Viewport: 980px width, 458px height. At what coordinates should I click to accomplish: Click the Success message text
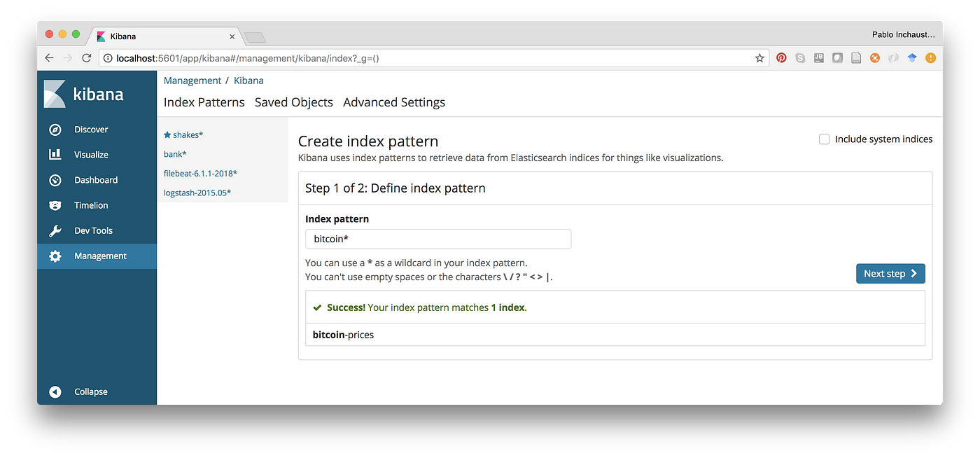tap(426, 307)
